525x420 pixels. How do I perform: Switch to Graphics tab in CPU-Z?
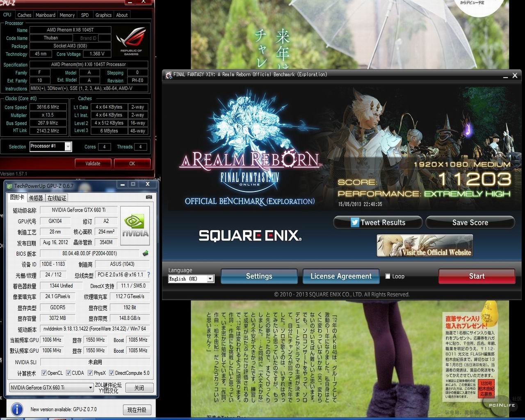pyautogui.click(x=103, y=15)
